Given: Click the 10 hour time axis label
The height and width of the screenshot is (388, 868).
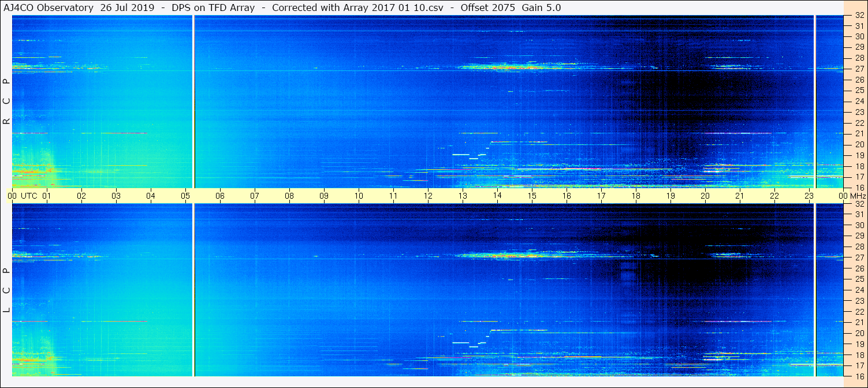Looking at the screenshot, I should click(x=359, y=196).
